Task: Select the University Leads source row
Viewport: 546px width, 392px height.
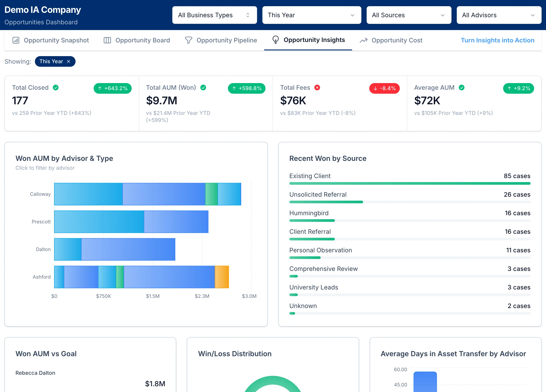Action: click(410, 290)
